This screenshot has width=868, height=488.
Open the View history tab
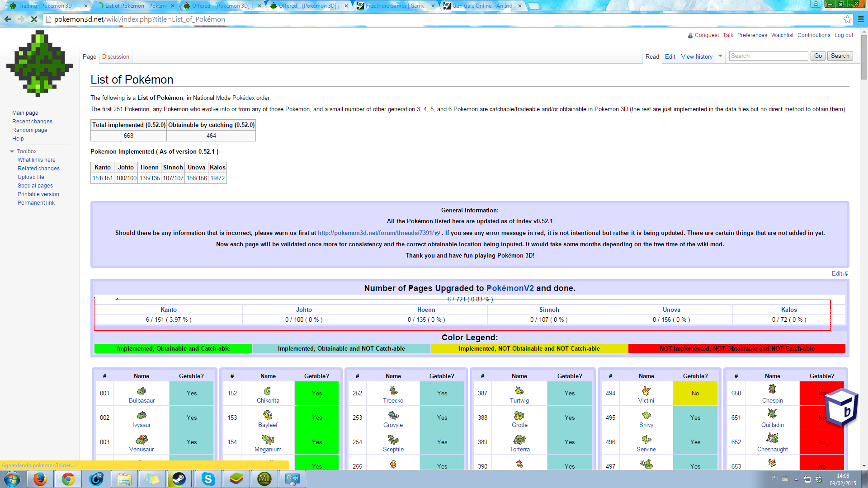click(697, 57)
